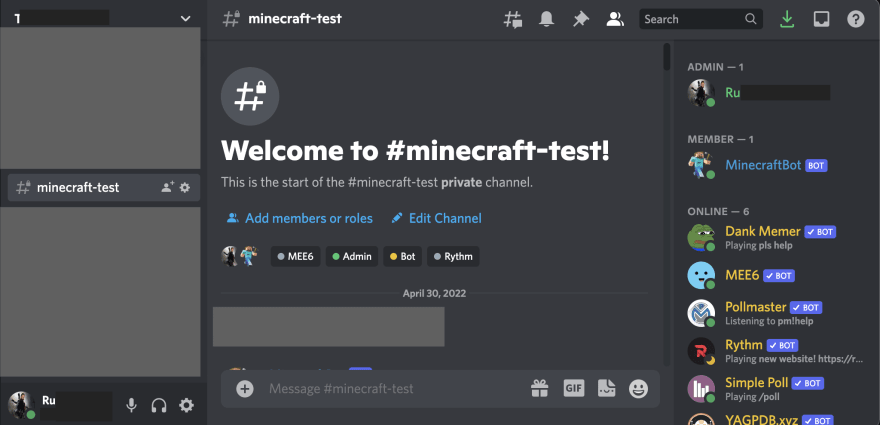Click the Edit Channel link

(437, 218)
